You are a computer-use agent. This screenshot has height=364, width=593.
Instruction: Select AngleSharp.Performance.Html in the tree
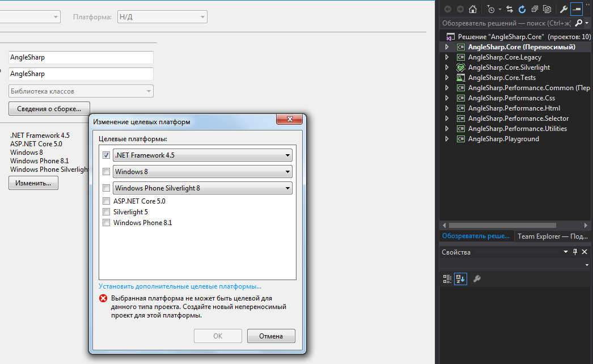514,108
